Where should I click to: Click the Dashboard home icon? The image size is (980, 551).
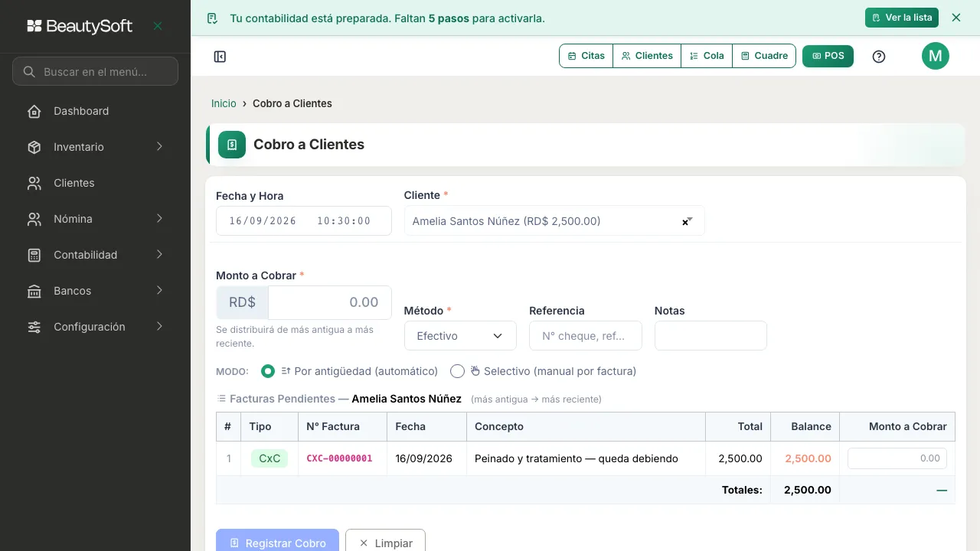click(x=34, y=111)
